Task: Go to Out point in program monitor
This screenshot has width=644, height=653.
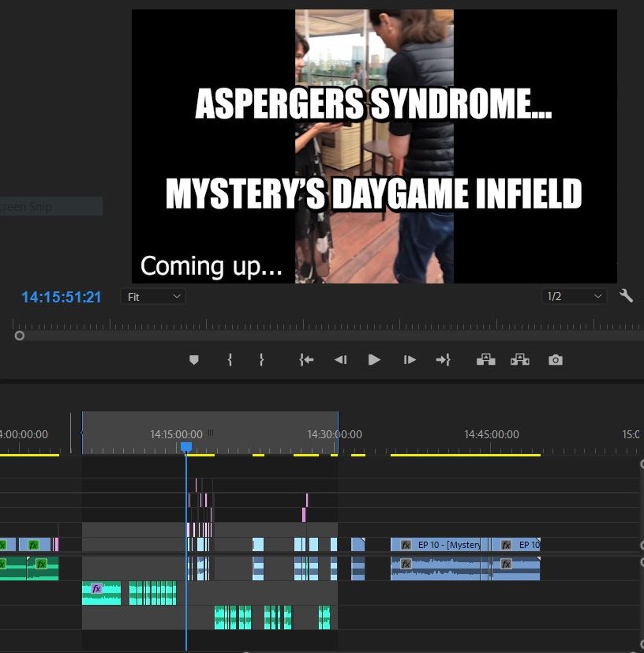Action: pyautogui.click(x=443, y=360)
